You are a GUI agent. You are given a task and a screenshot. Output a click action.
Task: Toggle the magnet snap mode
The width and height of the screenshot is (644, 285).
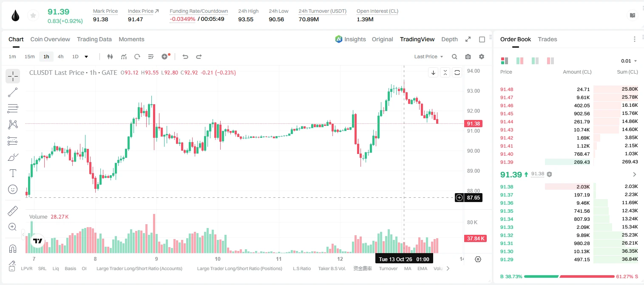[13, 248]
